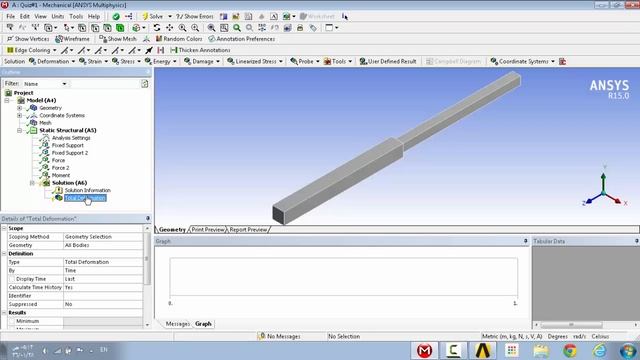
Task: Toggle Thicken Annotations
Action: pyautogui.click(x=200, y=50)
